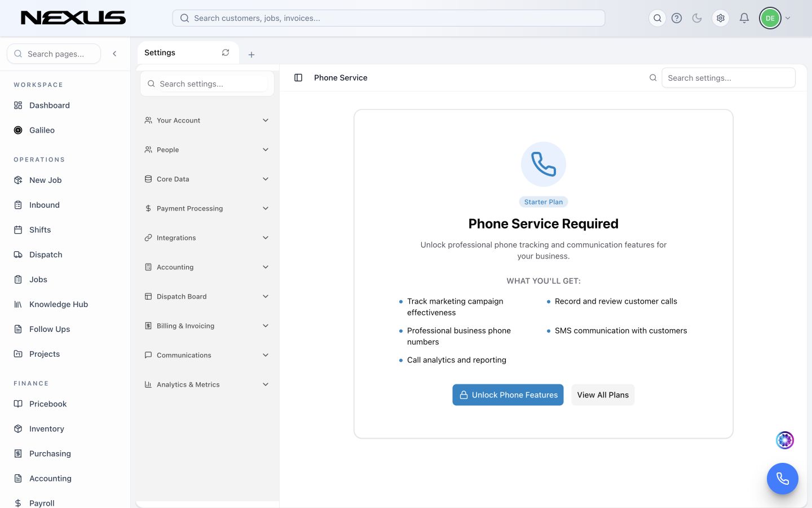Viewport: 812px width, 508px height.
Task: Focus the Search pages field in sidebar
Action: [54, 54]
